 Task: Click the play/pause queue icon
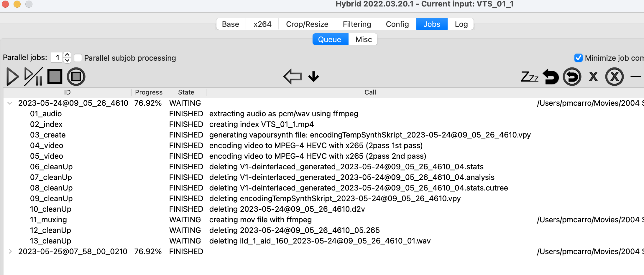click(x=33, y=77)
